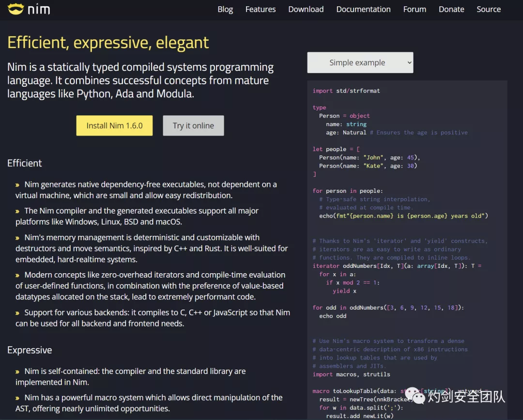
Task: Click the bullet about various backends
Action: 153,318
